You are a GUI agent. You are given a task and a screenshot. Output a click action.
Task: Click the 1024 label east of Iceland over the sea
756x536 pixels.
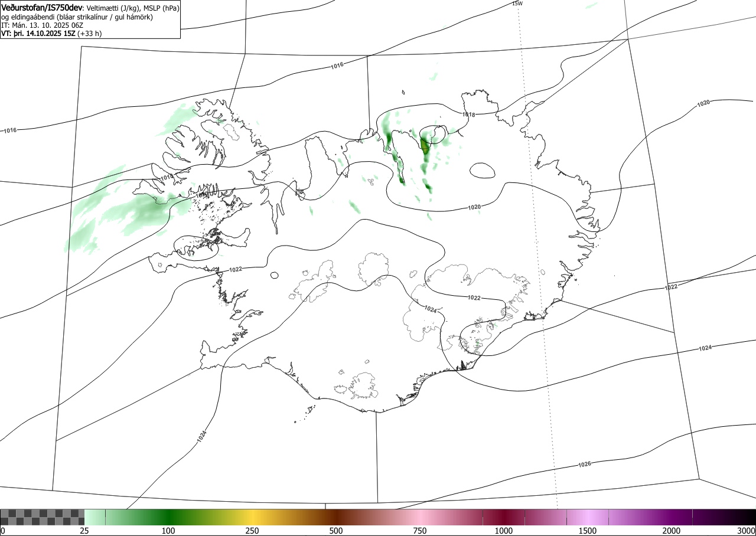tap(705, 348)
